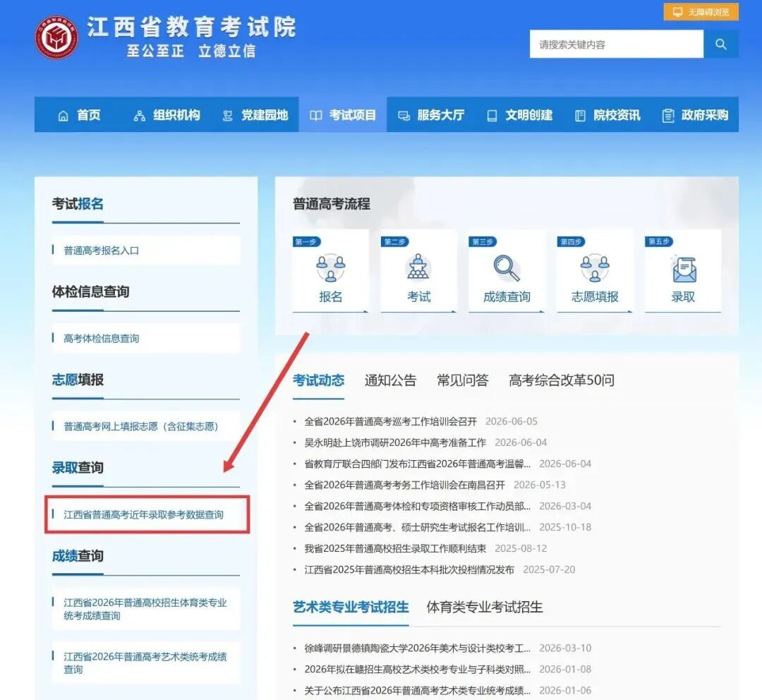This screenshot has height=700, width=762.
Task: Open 首页 in navigation bar
Action: [x=79, y=115]
